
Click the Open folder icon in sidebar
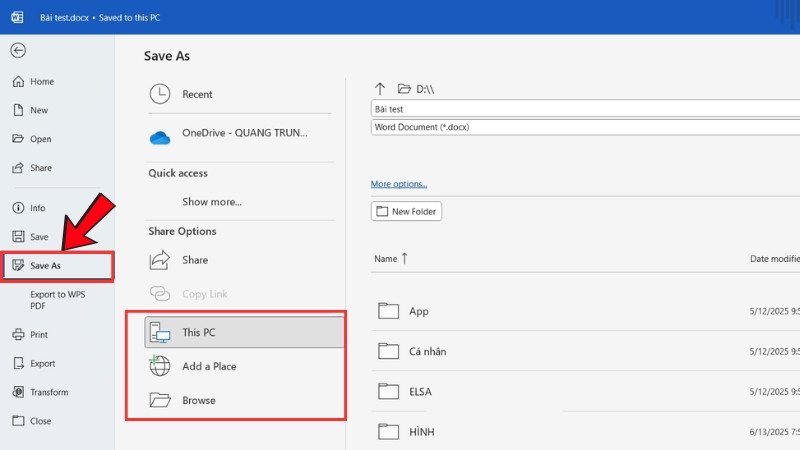(x=18, y=138)
